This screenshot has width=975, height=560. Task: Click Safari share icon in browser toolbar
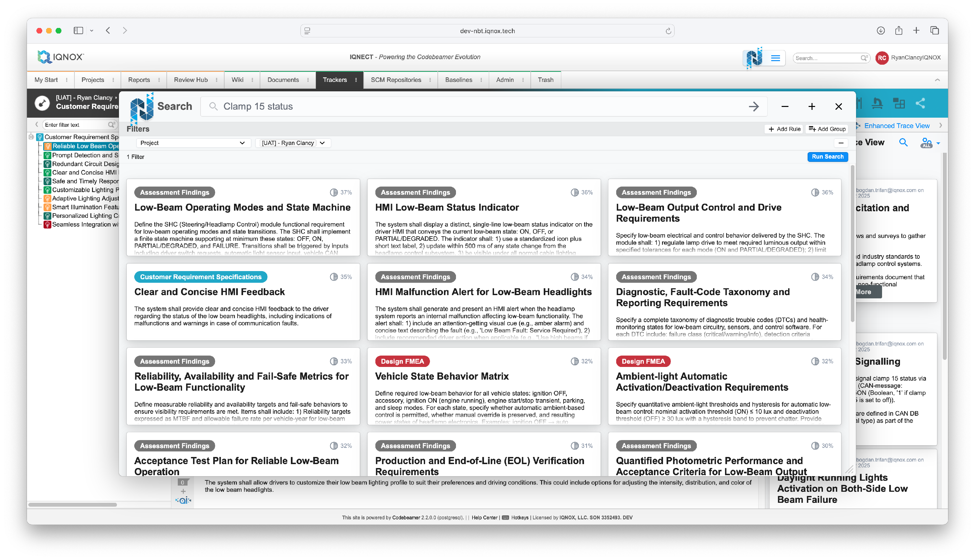click(898, 31)
